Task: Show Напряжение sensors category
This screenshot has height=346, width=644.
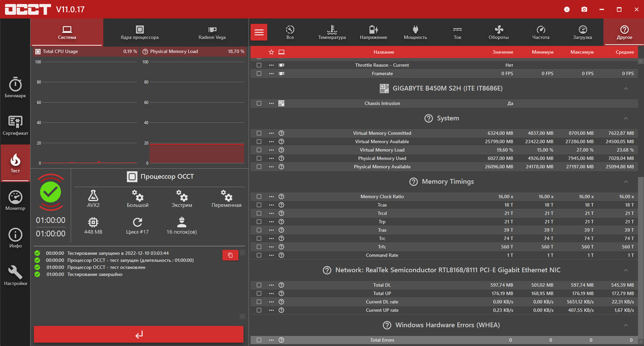Action: (373, 33)
